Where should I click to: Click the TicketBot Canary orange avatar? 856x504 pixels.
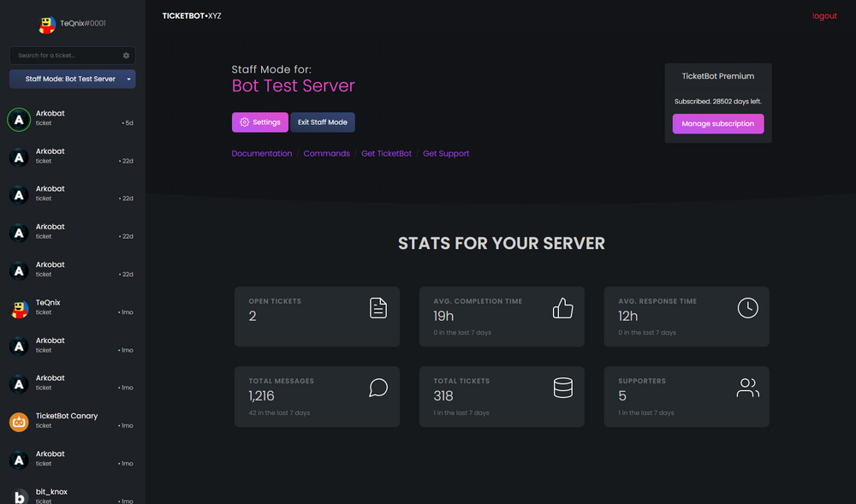[x=19, y=422]
